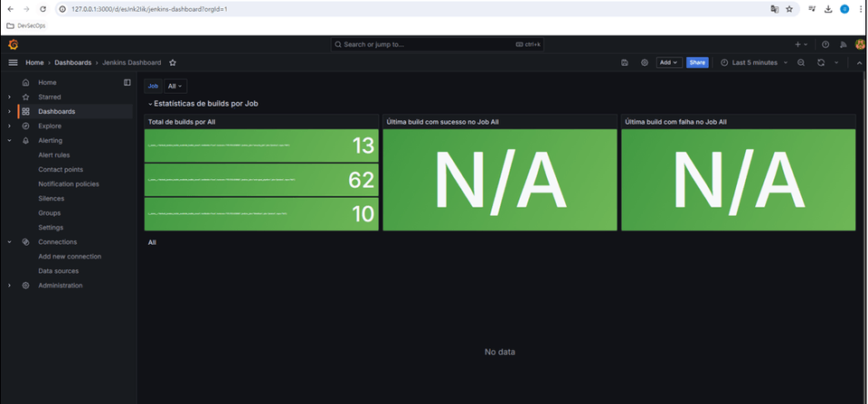Viewport: 868px width, 404px height.
Task: Open the hamburger navigation menu
Action: 13,62
